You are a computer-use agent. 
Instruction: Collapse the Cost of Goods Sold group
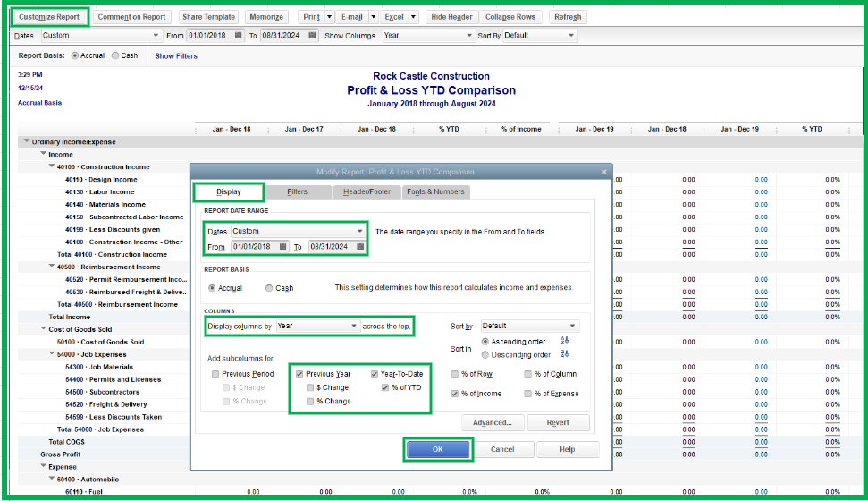click(43, 328)
